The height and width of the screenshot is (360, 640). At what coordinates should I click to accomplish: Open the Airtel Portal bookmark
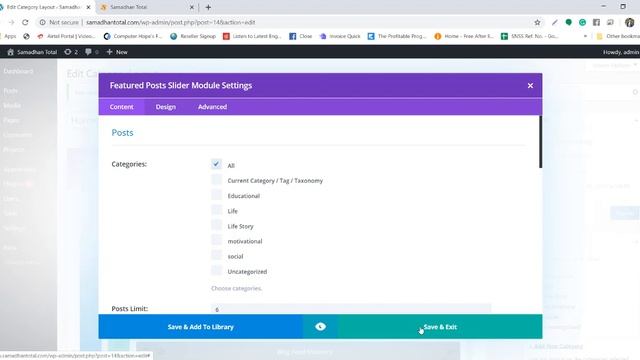(66, 36)
